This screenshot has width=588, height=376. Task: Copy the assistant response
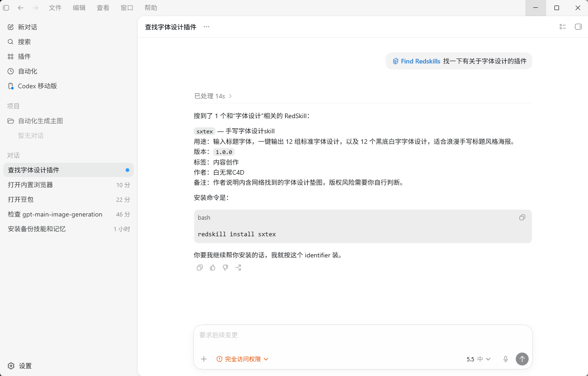coord(200,268)
